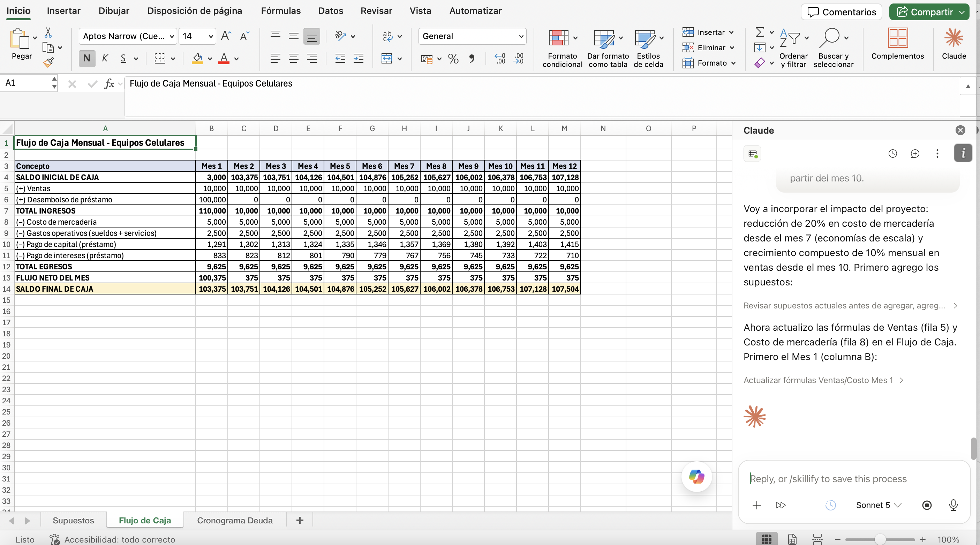Click the Percent style icon
The width and height of the screenshot is (980, 545).
453,59
